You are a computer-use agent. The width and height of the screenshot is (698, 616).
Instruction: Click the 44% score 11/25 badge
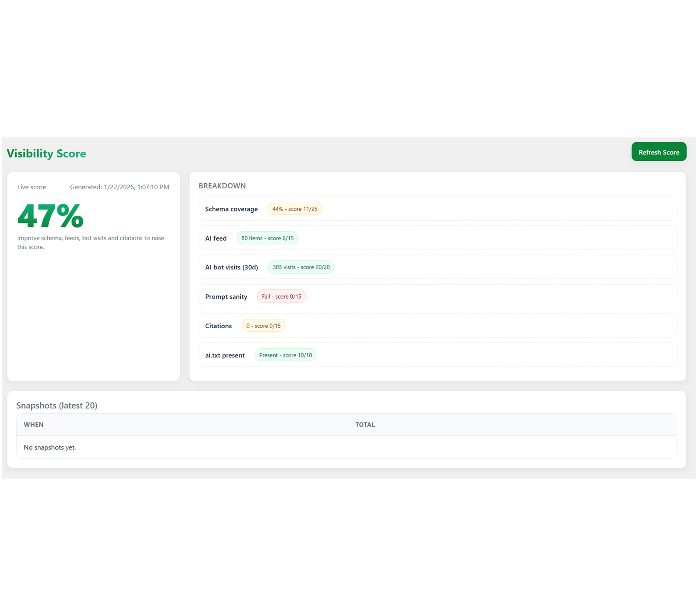click(294, 209)
